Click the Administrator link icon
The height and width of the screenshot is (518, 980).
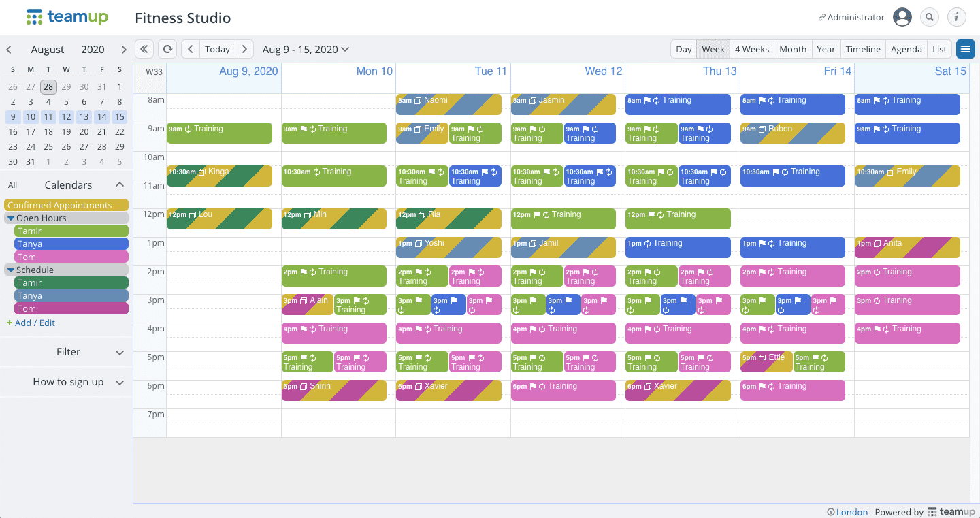[x=822, y=18]
